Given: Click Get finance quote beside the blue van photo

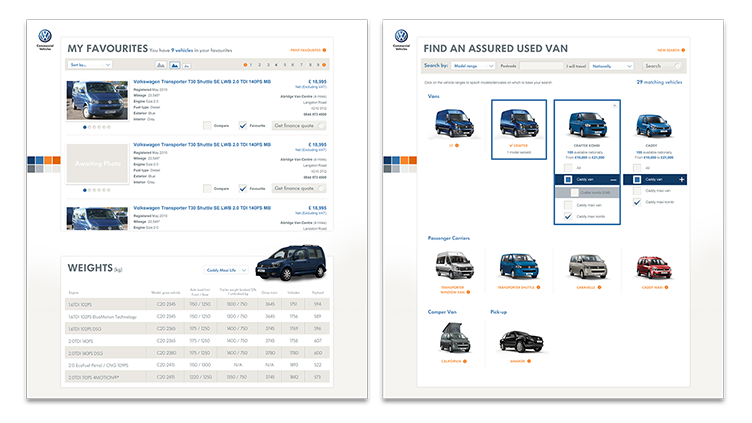Looking at the screenshot, I should (x=299, y=126).
